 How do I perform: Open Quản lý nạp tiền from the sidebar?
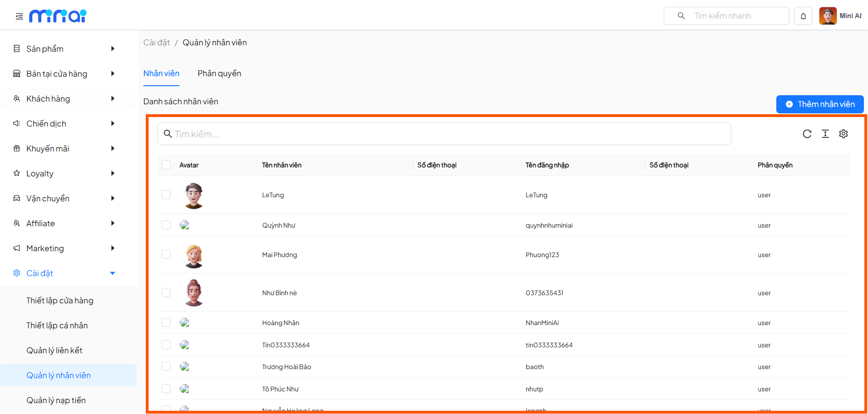56,399
